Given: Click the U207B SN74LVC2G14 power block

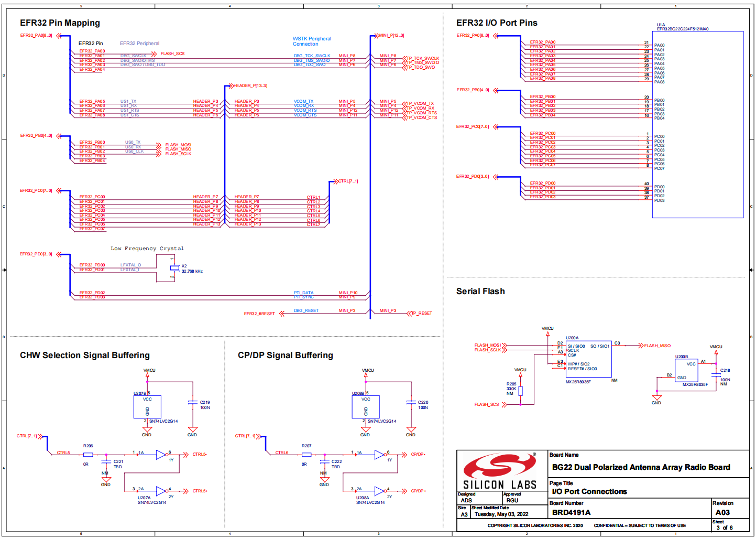Looking at the screenshot, I should coord(147,407).
